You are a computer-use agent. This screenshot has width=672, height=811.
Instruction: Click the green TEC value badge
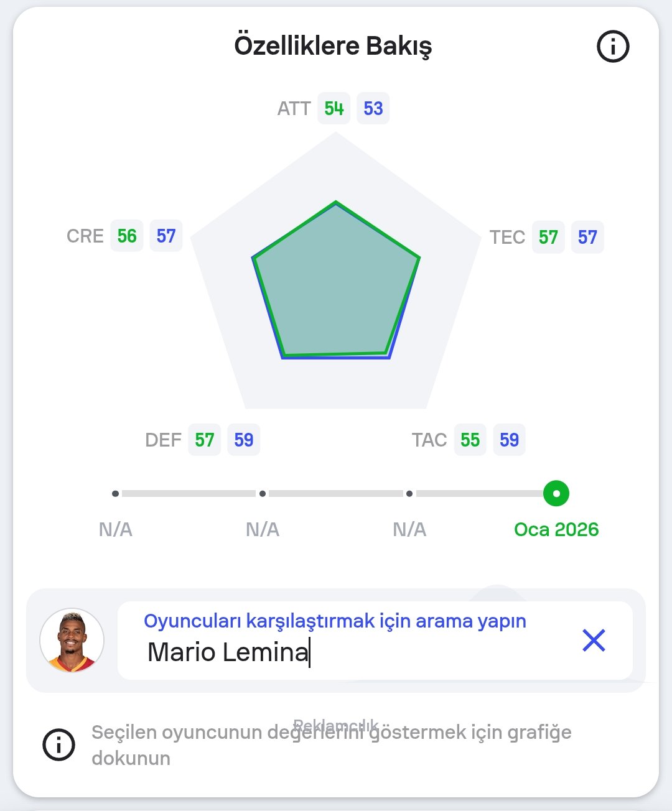(548, 238)
